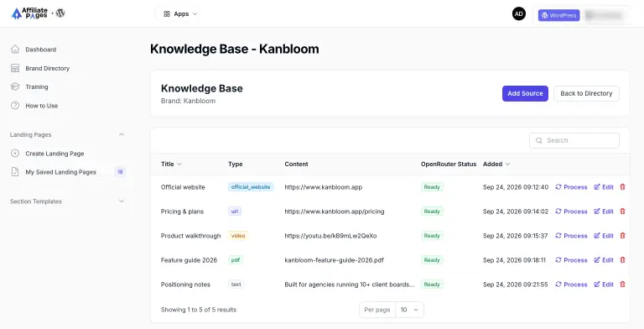Click kanbloom-feature-guide-2026.pdf cell

click(334, 260)
